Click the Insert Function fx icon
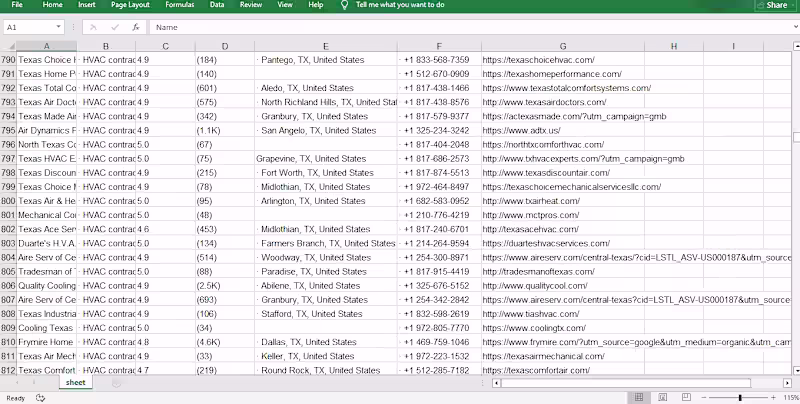The height and width of the screenshot is (404, 800). (x=136, y=28)
